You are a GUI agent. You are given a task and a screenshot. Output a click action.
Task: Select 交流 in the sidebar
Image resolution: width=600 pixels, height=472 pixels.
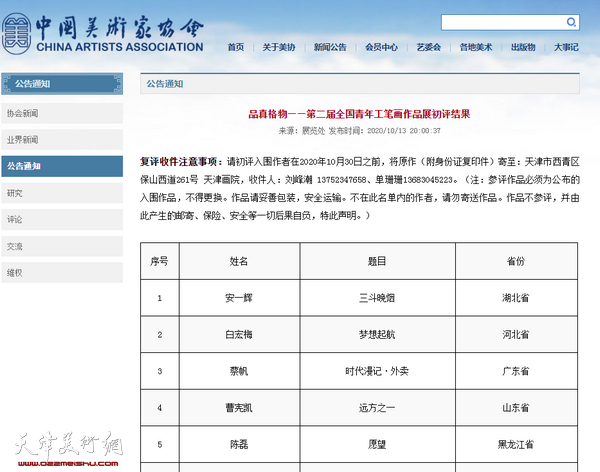62,246
